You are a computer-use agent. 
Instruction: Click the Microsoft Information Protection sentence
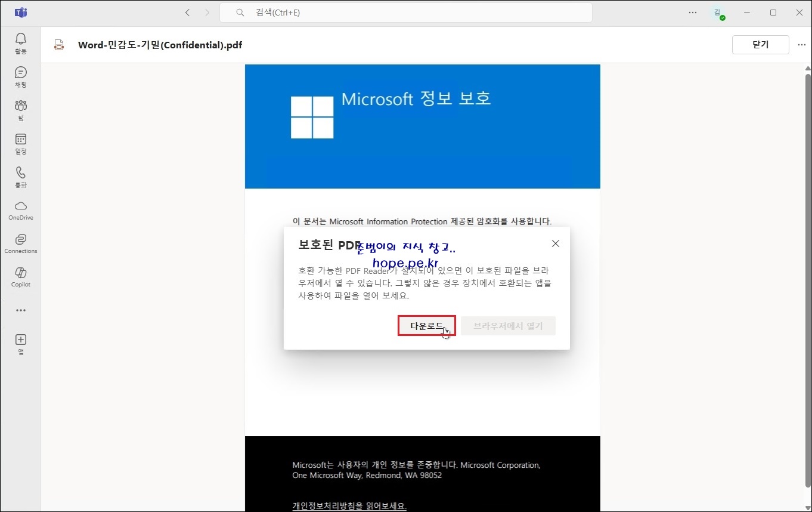(422, 221)
